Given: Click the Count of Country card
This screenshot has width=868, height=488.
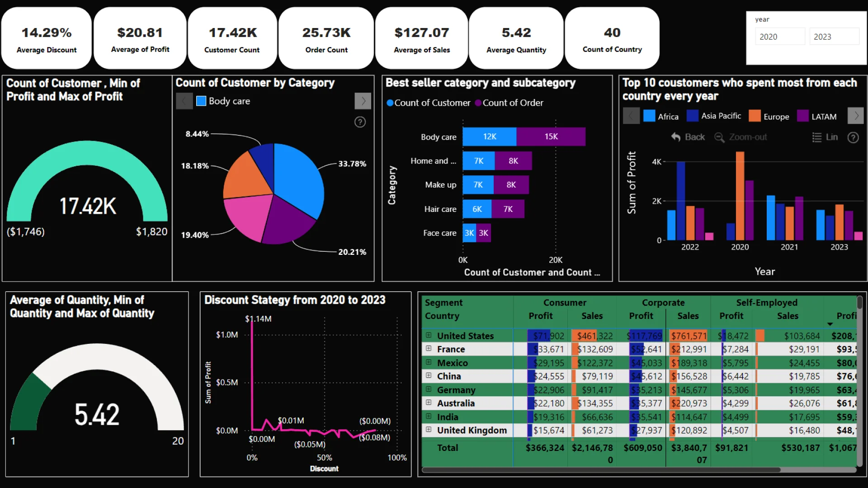Looking at the screenshot, I should [x=612, y=38].
